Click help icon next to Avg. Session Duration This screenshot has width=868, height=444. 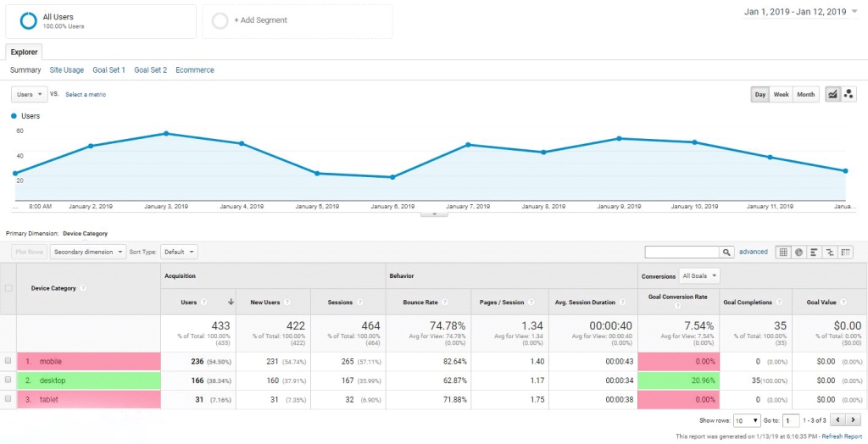[622, 302]
